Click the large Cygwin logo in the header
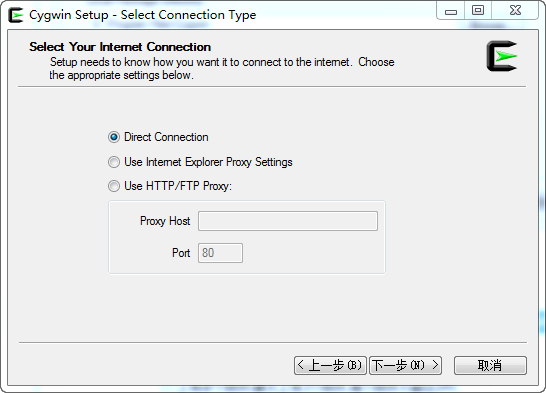The width and height of the screenshot is (546, 393). click(x=501, y=56)
